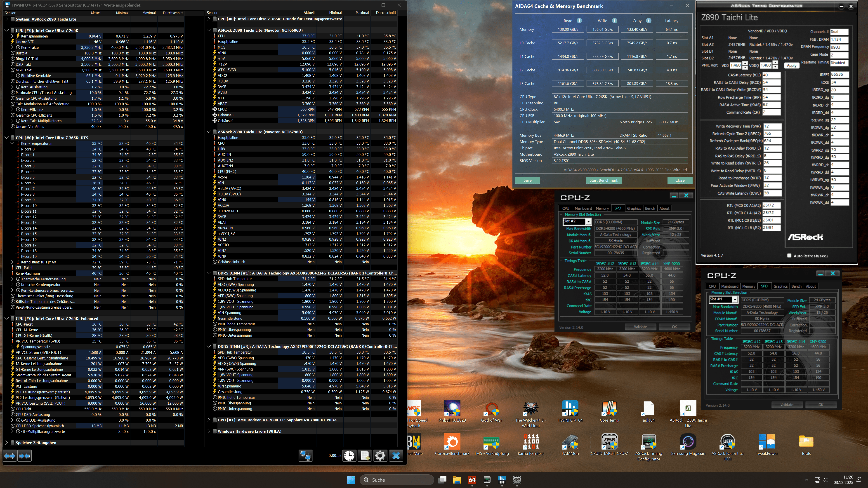
Task: Enable Auto Refresh(sec) checkbox
Action: [x=789, y=256]
